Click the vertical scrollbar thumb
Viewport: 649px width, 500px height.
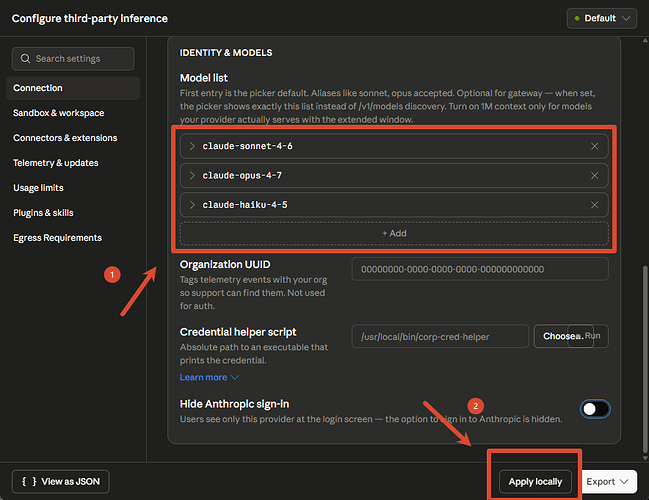[x=645, y=359]
